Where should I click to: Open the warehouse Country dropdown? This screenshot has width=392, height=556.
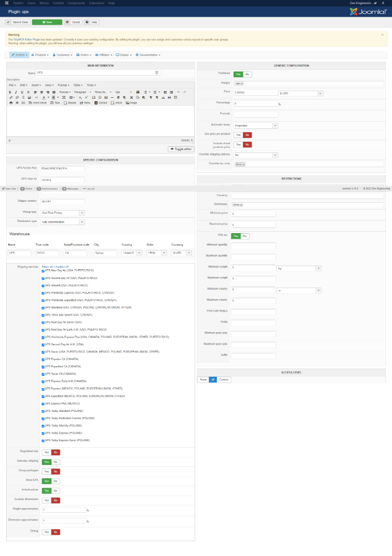132,253
